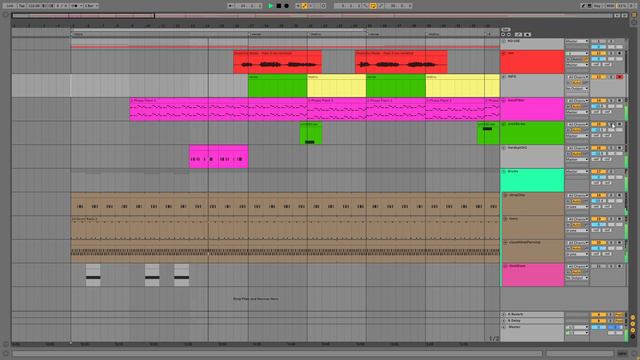Toggle the activator on the magenta bandFilter track

click(598, 101)
